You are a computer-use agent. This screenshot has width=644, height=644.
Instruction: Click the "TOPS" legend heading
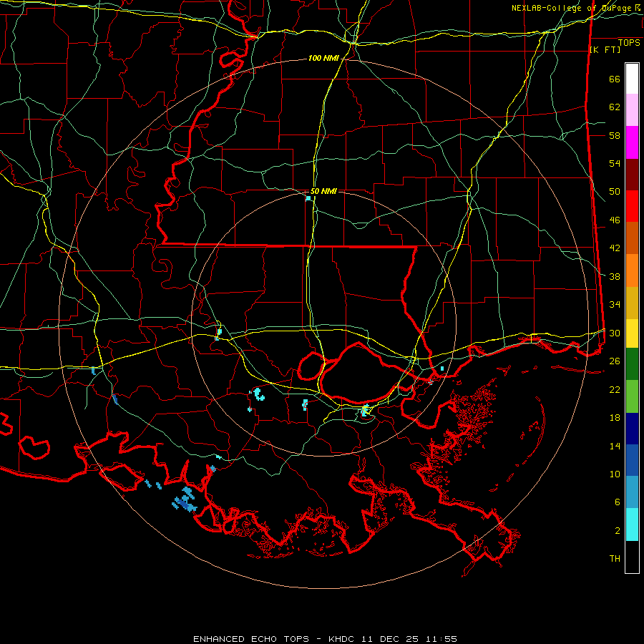click(629, 43)
